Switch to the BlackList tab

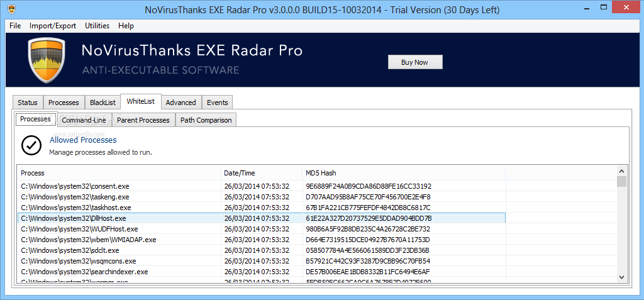tap(103, 103)
